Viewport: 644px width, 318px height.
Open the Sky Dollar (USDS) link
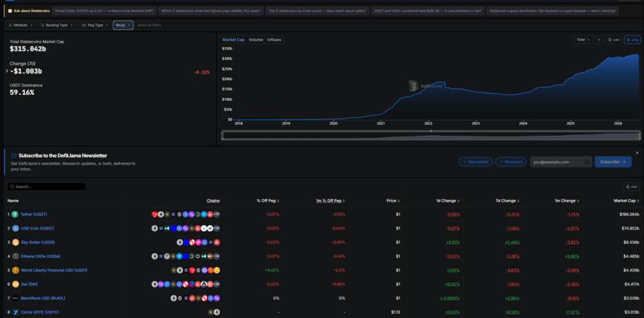(x=38, y=242)
